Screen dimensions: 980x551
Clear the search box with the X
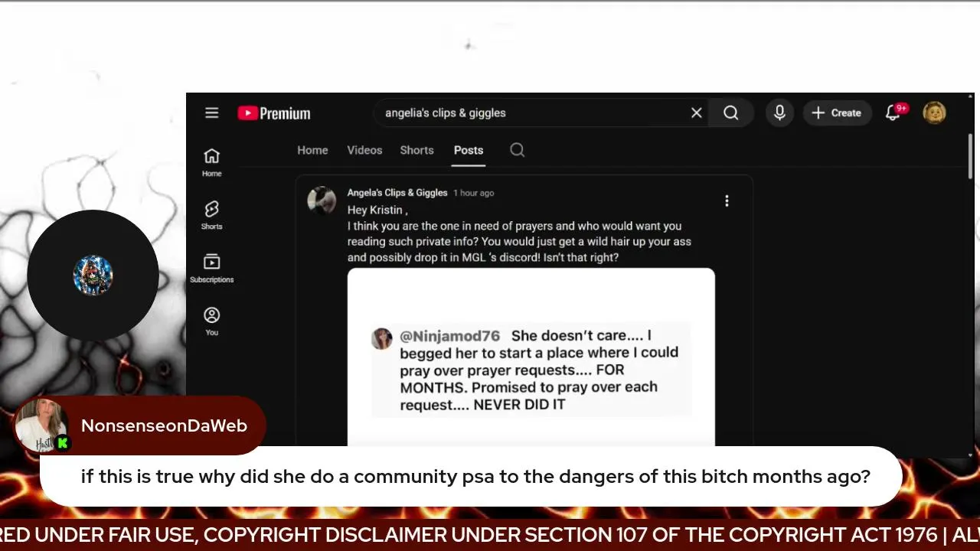tap(696, 112)
